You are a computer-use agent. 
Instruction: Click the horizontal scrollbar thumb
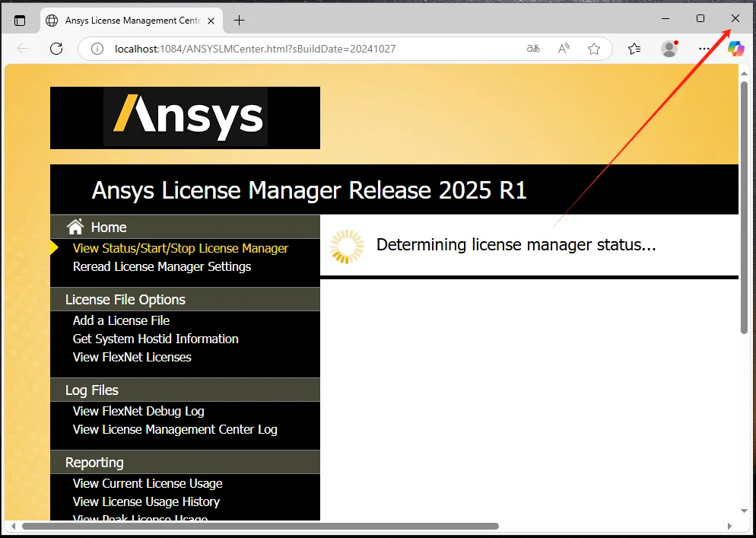[x=260, y=526]
